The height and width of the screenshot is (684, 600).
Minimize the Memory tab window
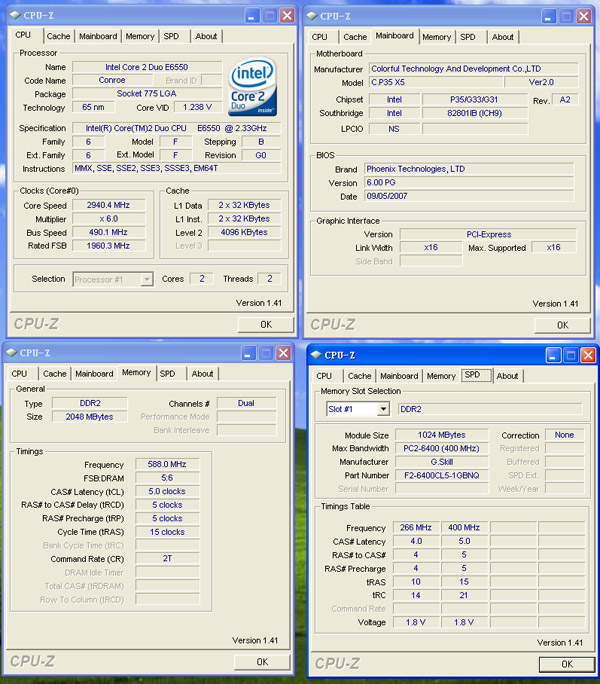249,353
